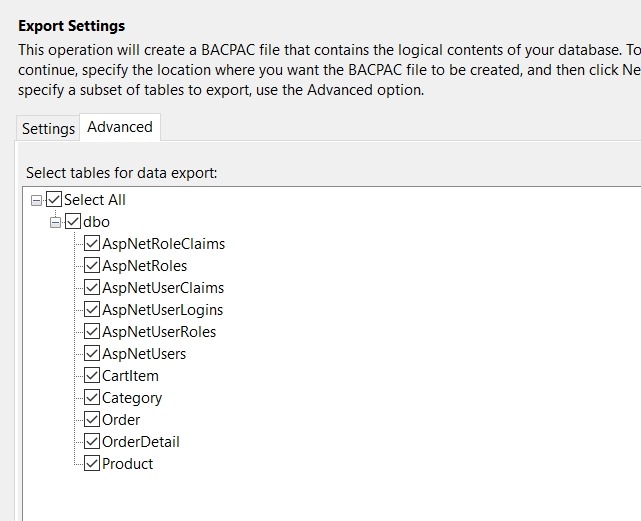641x521 pixels.
Task: Uncheck the AspNetUserRoles checkbox
Action: click(92, 332)
